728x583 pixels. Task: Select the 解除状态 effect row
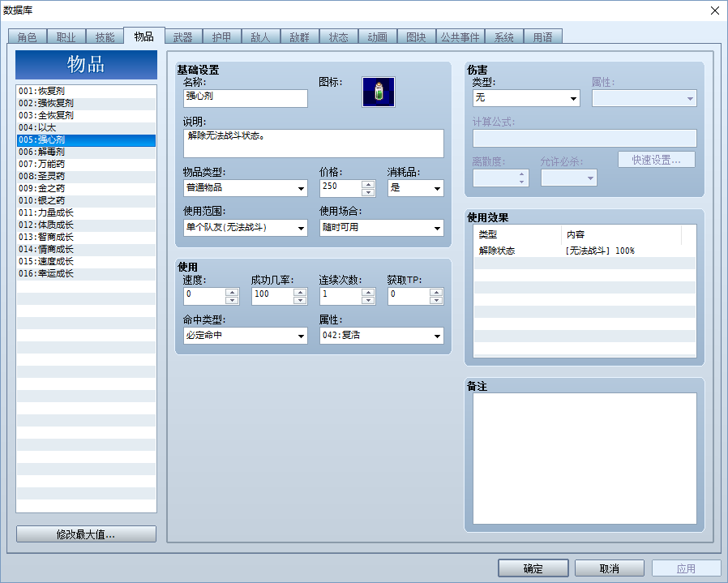click(585, 251)
